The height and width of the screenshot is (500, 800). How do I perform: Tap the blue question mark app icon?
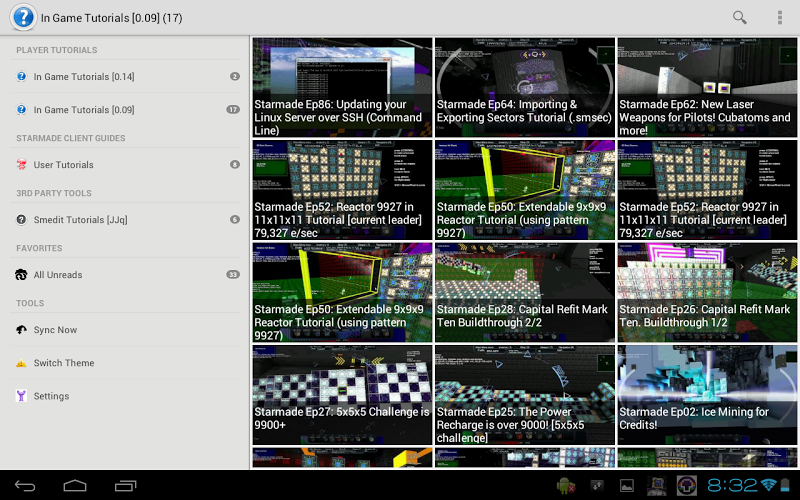coord(23,17)
